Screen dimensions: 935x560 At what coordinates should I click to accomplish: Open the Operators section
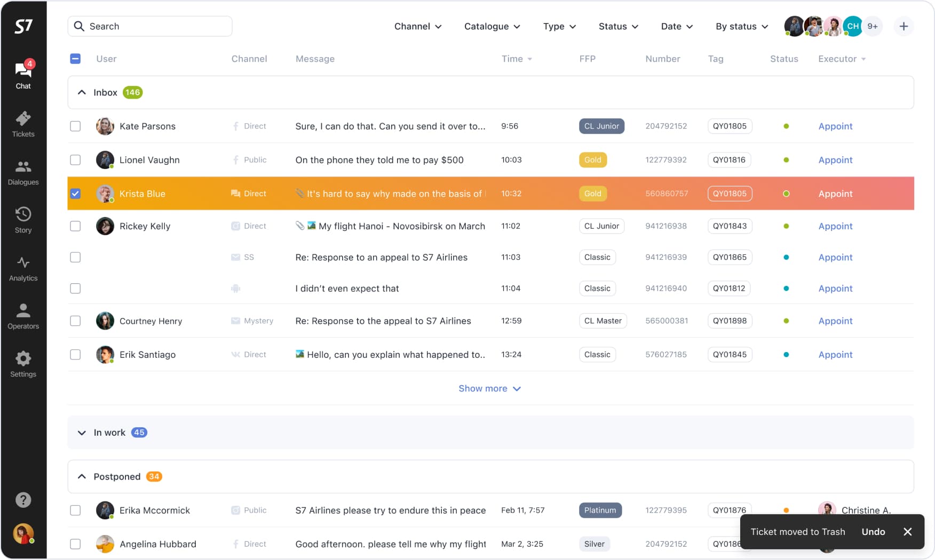23,316
